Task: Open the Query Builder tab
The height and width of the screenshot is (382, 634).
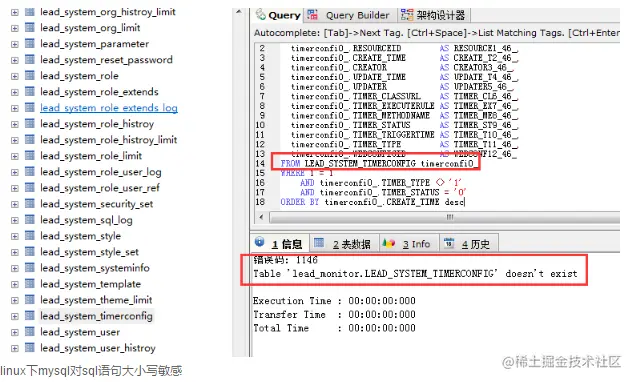Action: point(351,15)
